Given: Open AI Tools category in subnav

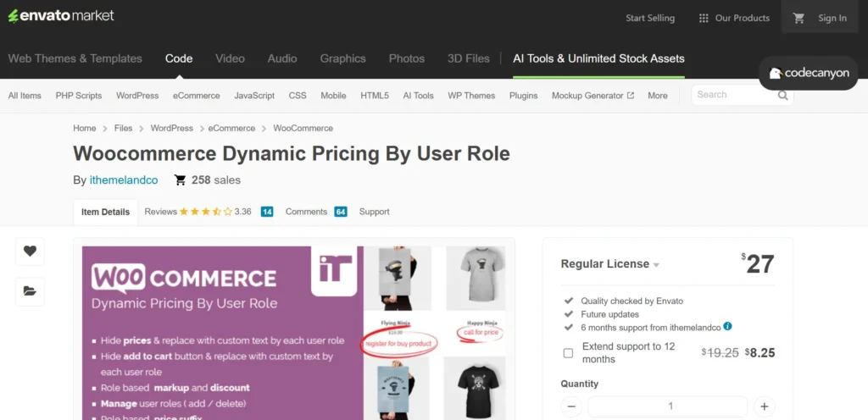Looking at the screenshot, I should (419, 96).
